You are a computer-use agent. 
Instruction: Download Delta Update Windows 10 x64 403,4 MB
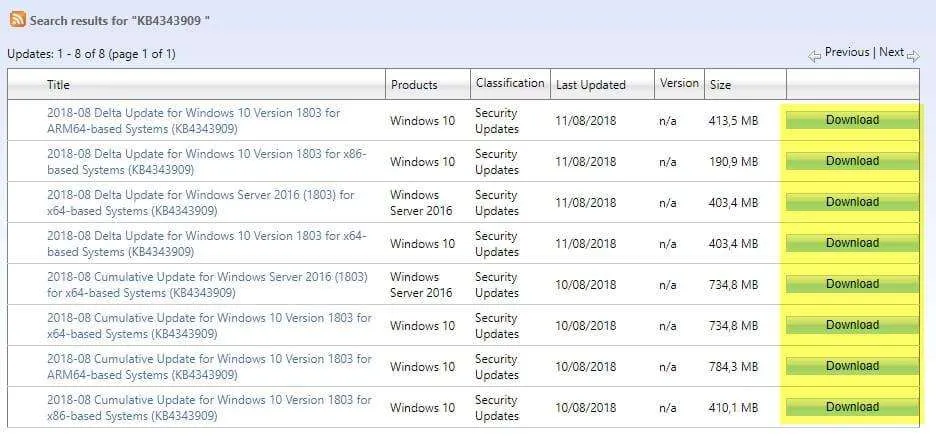[852, 243]
